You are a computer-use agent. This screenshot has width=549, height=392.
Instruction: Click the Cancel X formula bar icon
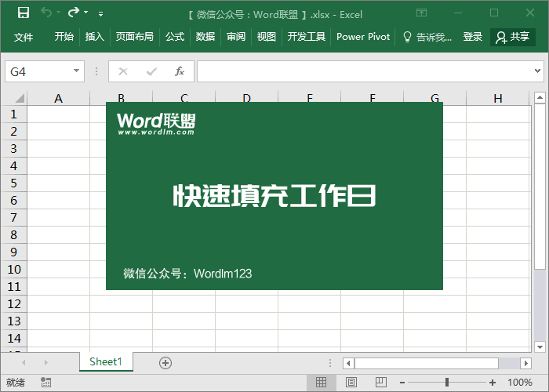123,71
